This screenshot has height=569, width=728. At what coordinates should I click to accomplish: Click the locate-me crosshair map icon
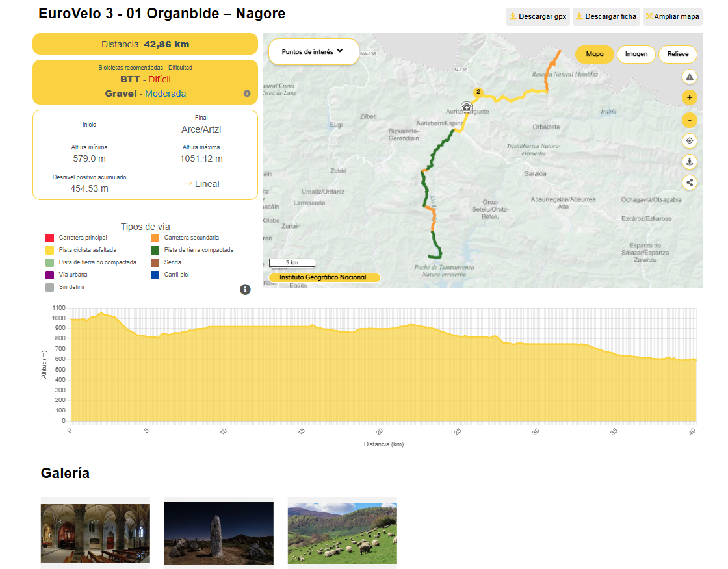tap(689, 140)
